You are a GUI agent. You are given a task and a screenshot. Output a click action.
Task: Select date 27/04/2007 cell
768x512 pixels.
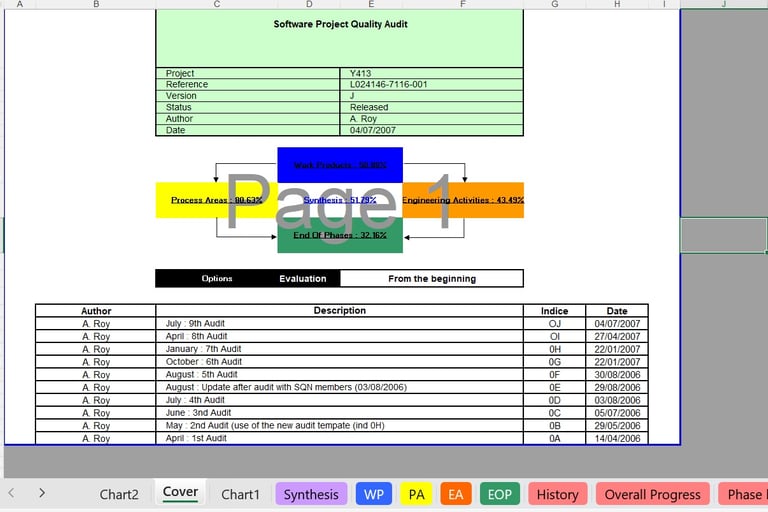[617, 336]
